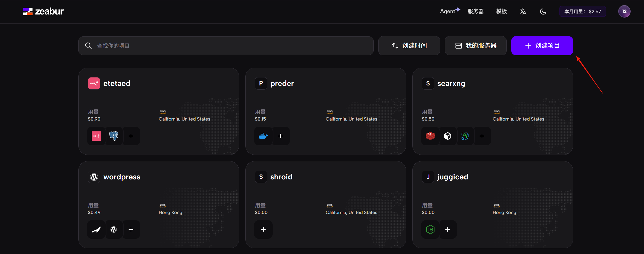Image resolution: width=644 pixels, height=254 pixels.
Task: Open the Docker service in preder project
Action: coord(263,136)
